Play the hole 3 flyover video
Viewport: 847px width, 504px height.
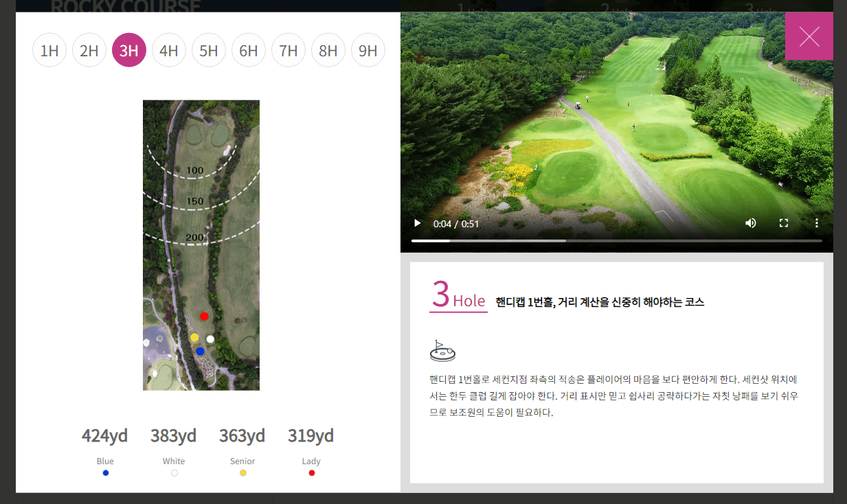pyautogui.click(x=417, y=222)
